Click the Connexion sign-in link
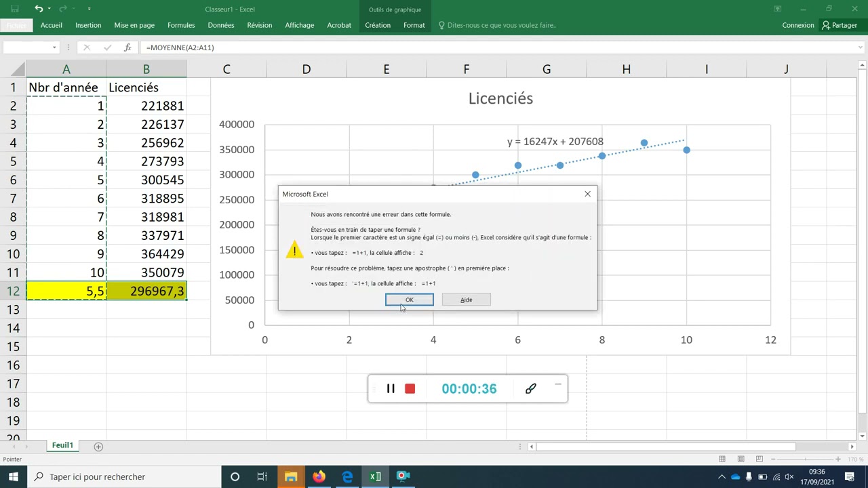Image resolution: width=868 pixels, height=488 pixels. 798,25
